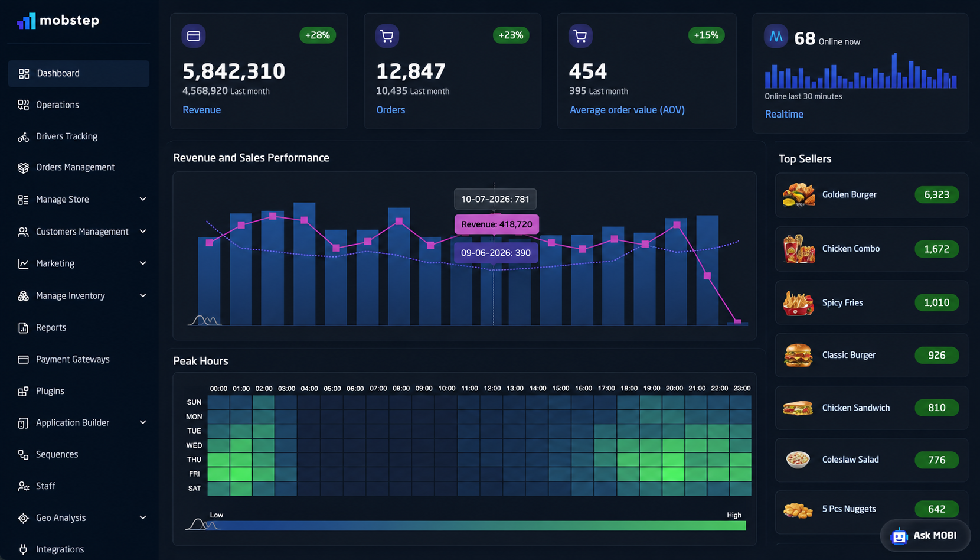Image resolution: width=980 pixels, height=560 pixels.
Task: Click the Marketing chart icon
Action: 23,263
